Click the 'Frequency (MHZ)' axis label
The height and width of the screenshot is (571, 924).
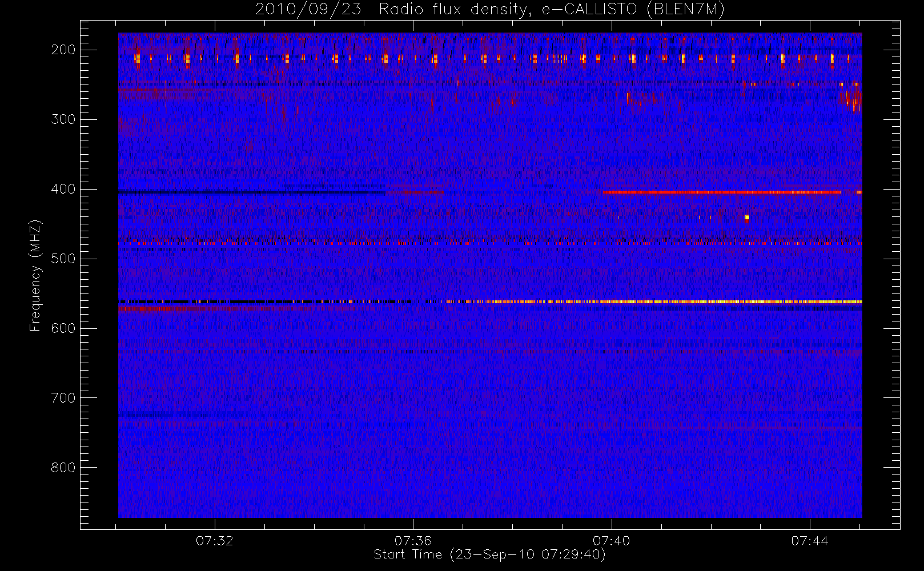click(35, 275)
